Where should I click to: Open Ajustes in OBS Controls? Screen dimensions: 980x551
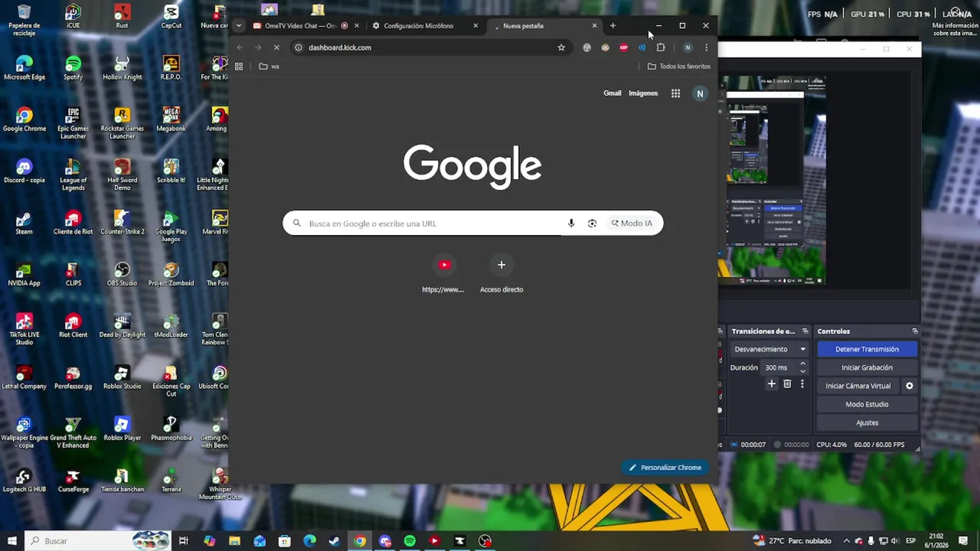pos(867,422)
